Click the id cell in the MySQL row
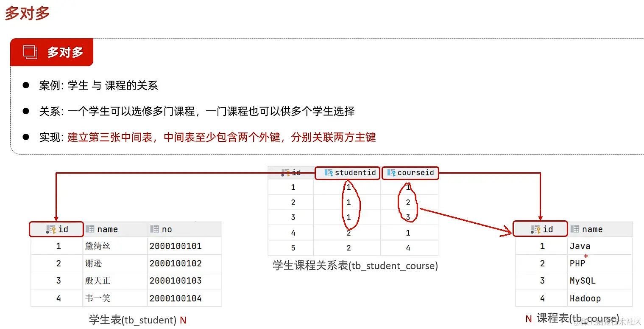This screenshot has height=329, width=644. pyautogui.click(x=542, y=281)
